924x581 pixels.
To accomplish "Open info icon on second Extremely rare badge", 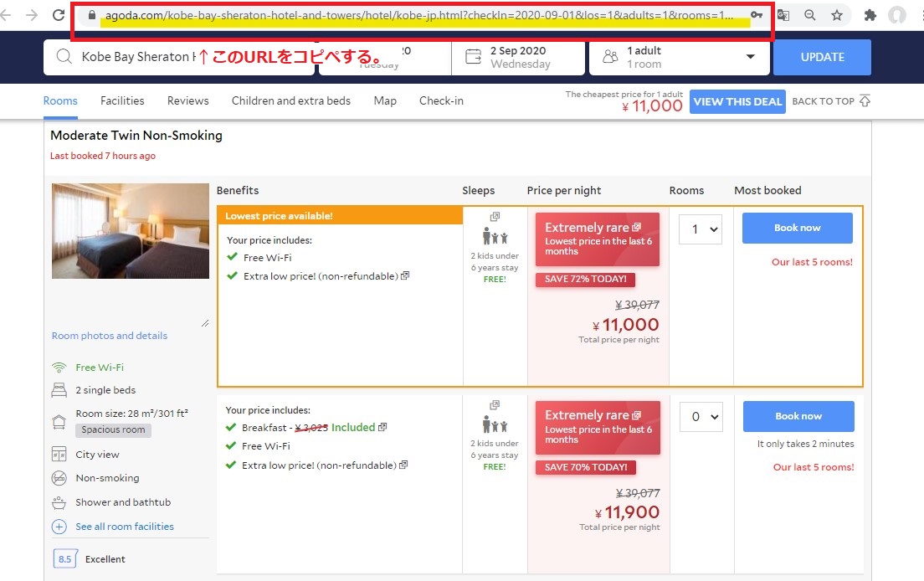I will point(636,415).
